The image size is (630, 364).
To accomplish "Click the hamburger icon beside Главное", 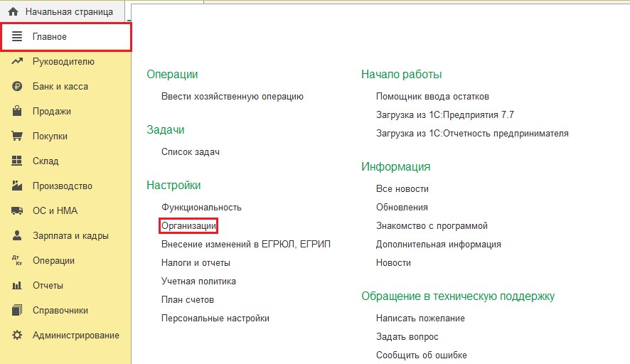I will click(x=18, y=36).
